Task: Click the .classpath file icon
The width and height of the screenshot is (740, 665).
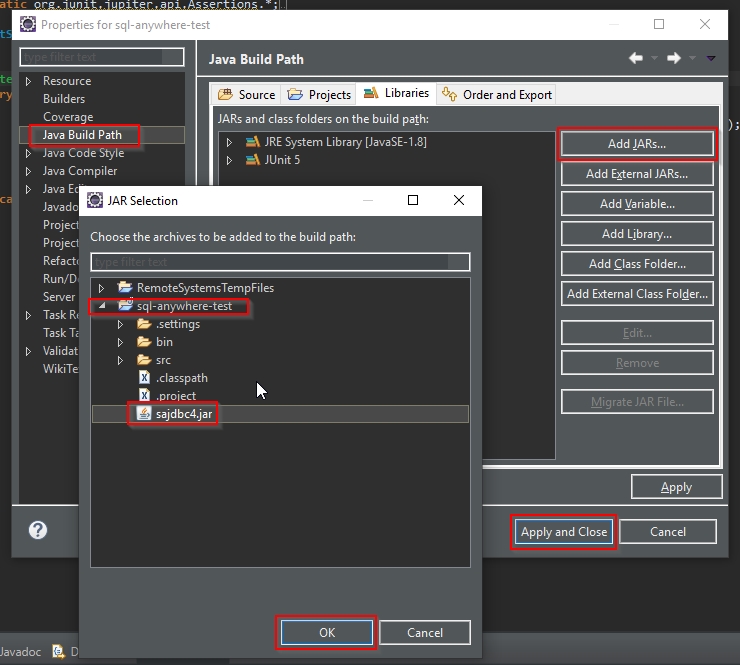Action: (144, 378)
